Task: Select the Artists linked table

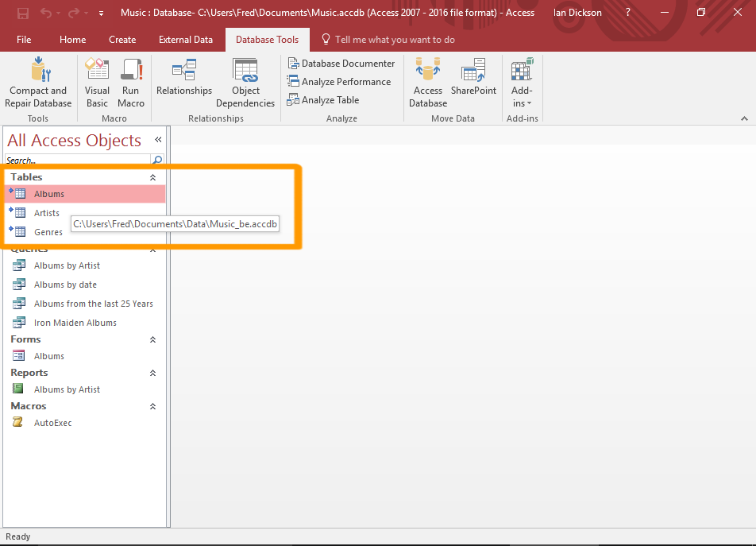Action: [85, 213]
